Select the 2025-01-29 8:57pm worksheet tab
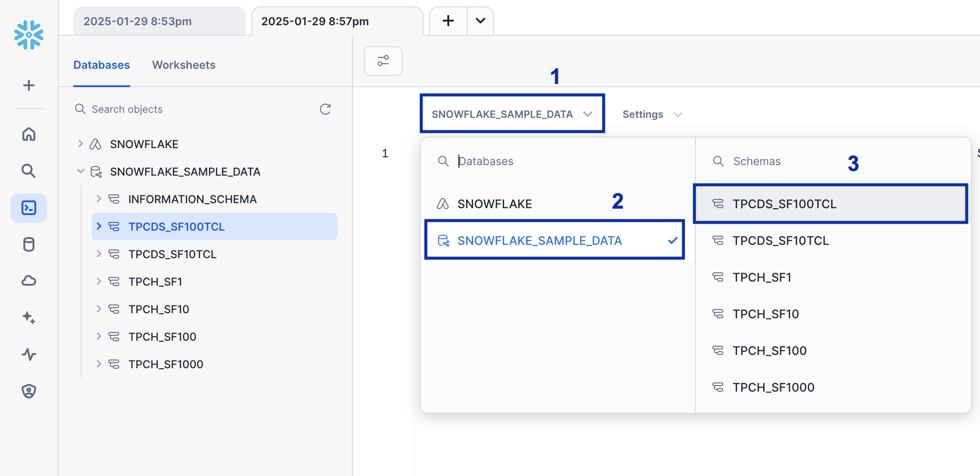Viewport: 980px width, 476px height. tap(337, 21)
